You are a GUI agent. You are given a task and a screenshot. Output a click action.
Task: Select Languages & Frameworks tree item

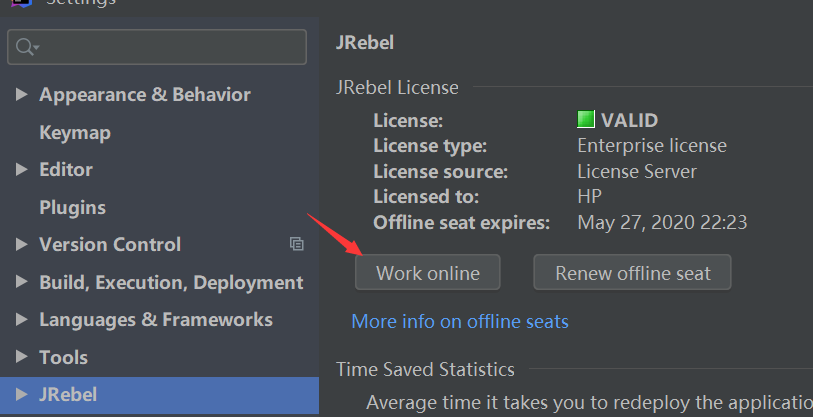coord(155,320)
